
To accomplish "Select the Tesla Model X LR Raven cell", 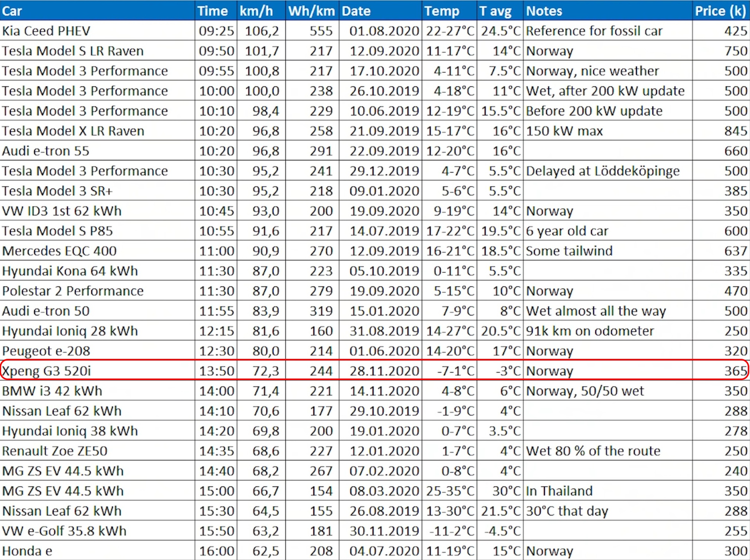I will (x=97, y=131).
